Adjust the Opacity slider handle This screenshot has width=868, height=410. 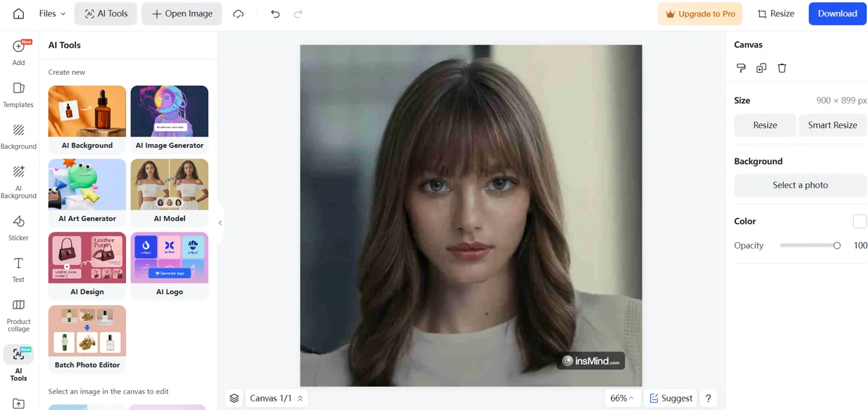coord(836,245)
